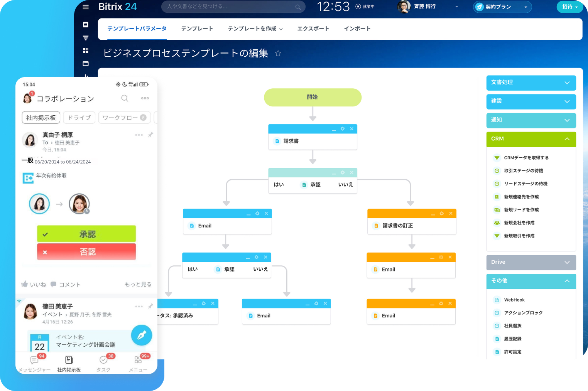Open the テンプレートを作成 dropdown menu
The height and width of the screenshot is (391, 588).
(255, 29)
